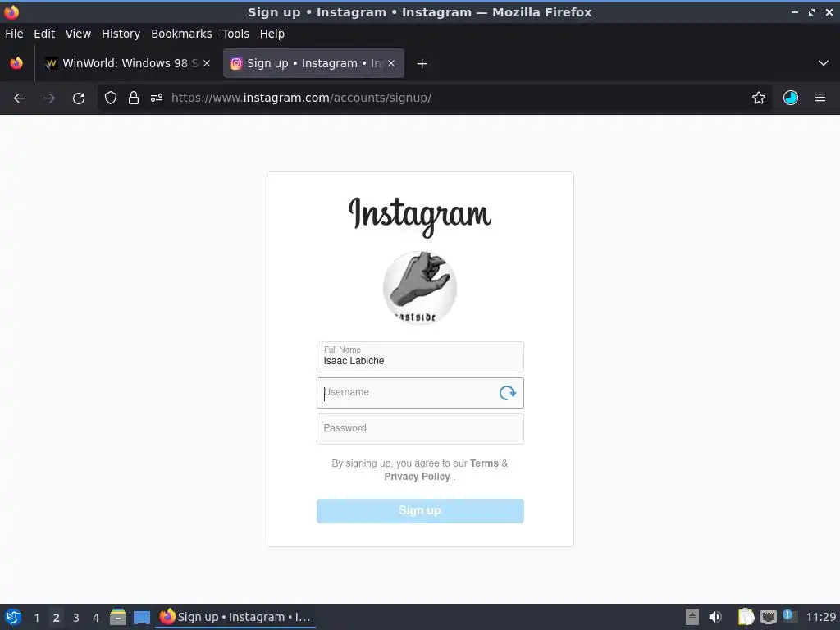Open Firefox View pinned icon in tab bar
Screen dimensions: 840x630
click(x=16, y=63)
